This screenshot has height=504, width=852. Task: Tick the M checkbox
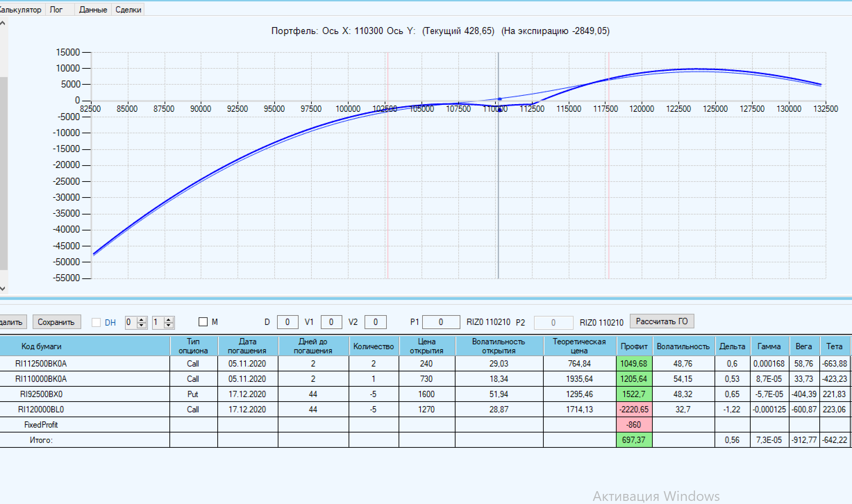pyautogui.click(x=203, y=322)
